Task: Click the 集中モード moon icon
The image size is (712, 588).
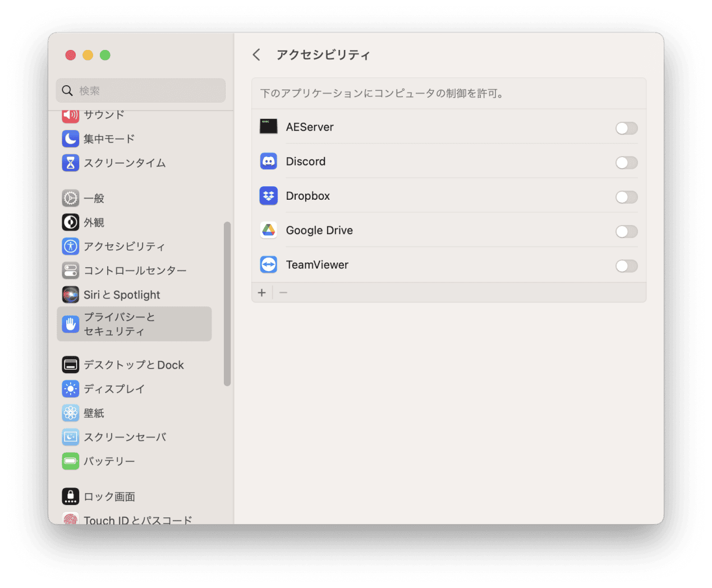Action: tap(71, 139)
